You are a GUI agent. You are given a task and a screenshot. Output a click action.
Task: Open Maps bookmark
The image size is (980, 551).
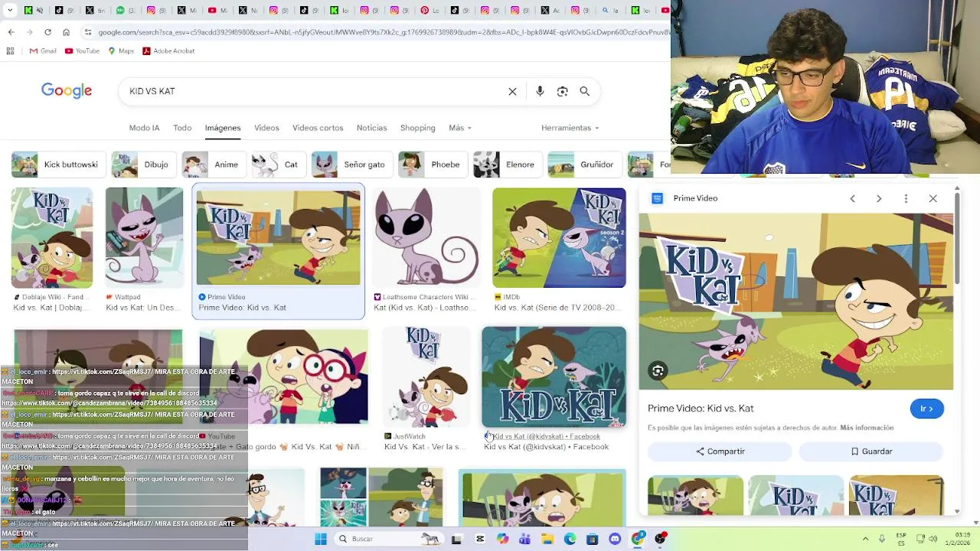[x=121, y=51]
